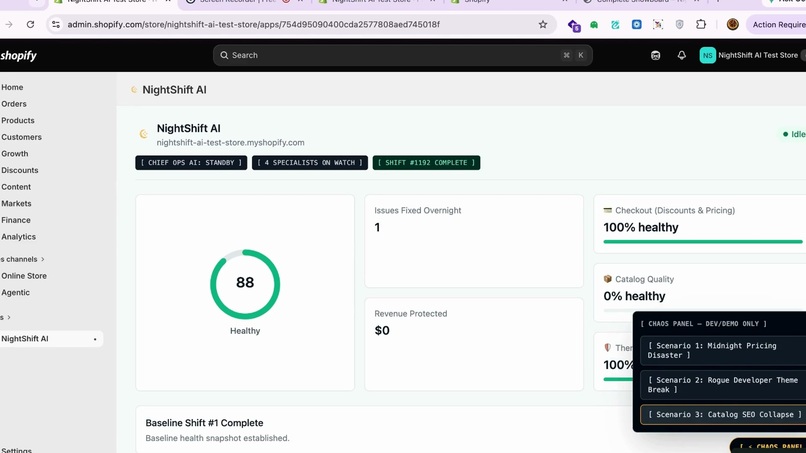This screenshot has height=453, width=806.
Task: Click the moon icon beside NightShift AI header
Action: (x=144, y=134)
